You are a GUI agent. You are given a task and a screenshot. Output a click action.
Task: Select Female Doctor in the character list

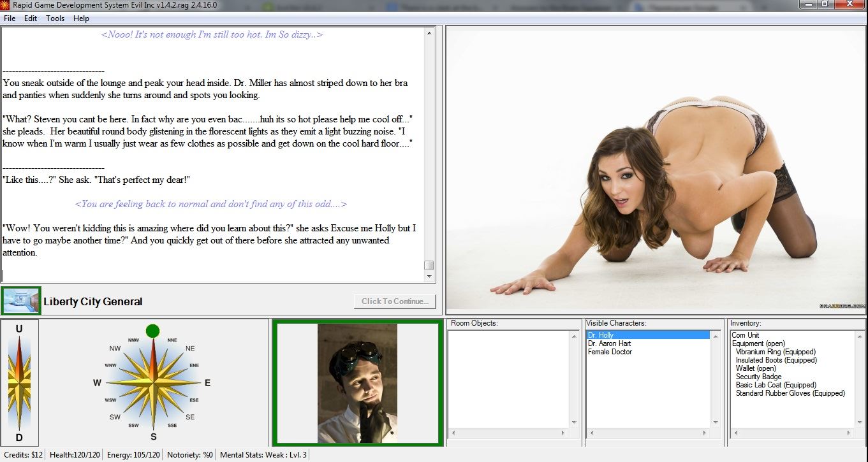point(610,352)
